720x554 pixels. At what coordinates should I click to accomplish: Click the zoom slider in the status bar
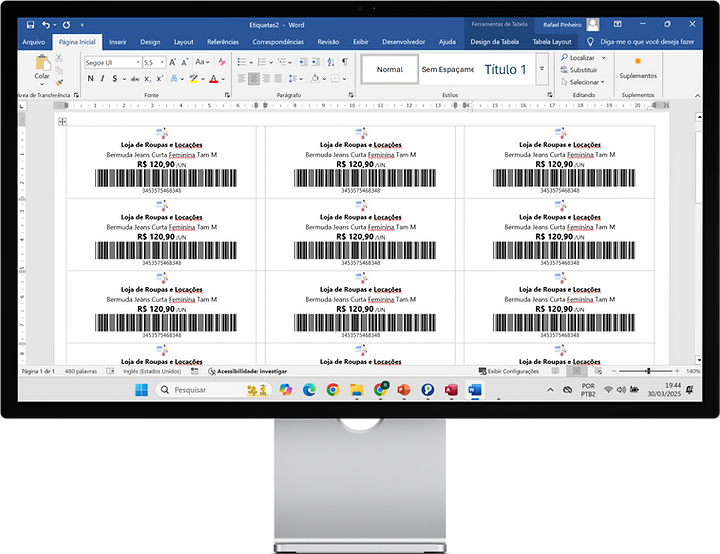coord(643,370)
